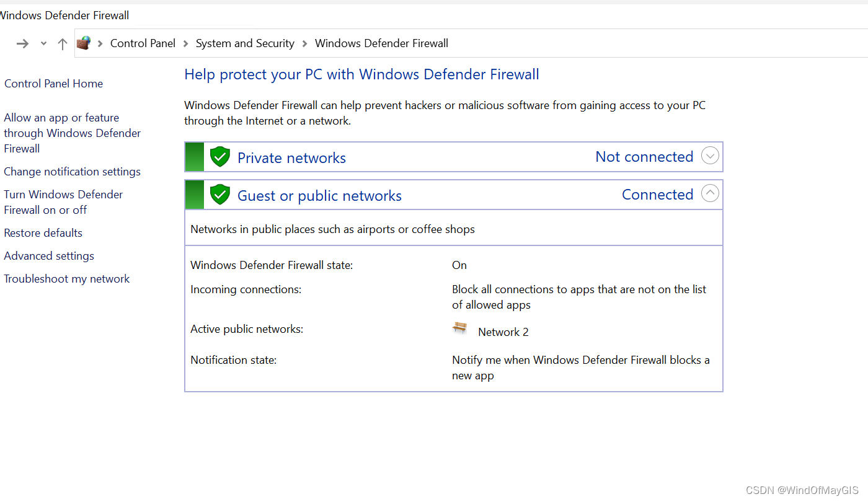The width and height of the screenshot is (868, 502).
Task: Open the recent locations dropdown arrow
Action: [43, 43]
